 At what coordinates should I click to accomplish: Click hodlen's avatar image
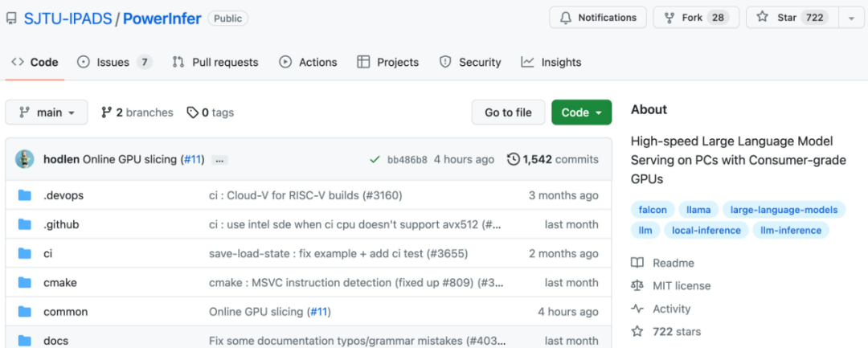click(x=25, y=159)
